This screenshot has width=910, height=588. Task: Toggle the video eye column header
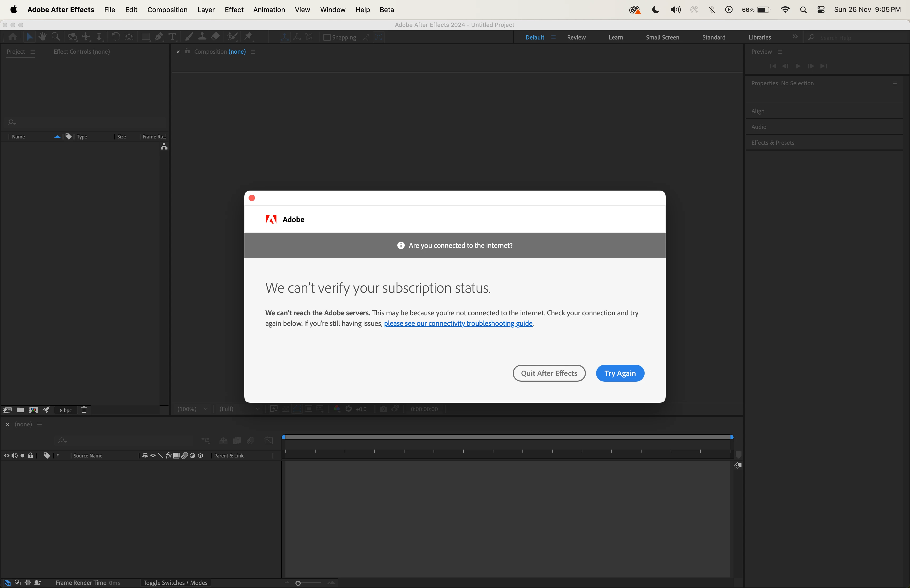click(x=7, y=456)
